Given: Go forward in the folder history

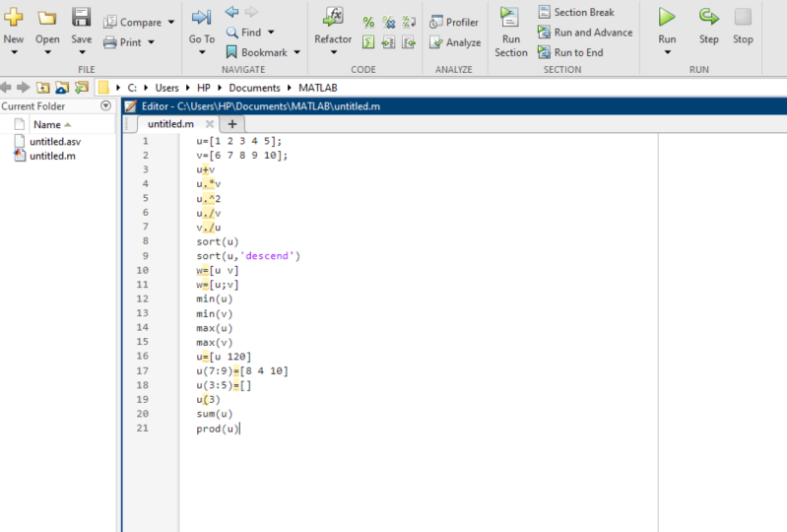Looking at the screenshot, I should coord(23,88).
